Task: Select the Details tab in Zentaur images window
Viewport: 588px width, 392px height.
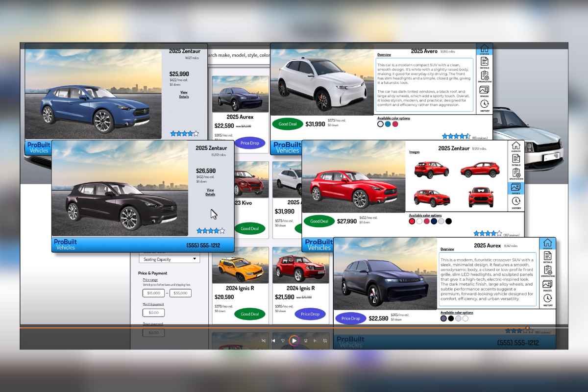Action: [x=515, y=159]
